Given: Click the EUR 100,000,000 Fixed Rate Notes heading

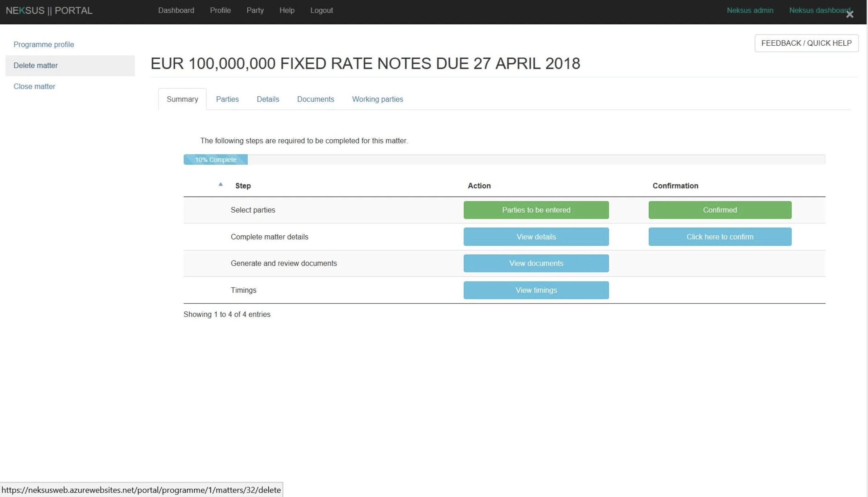Looking at the screenshot, I should 365,64.
